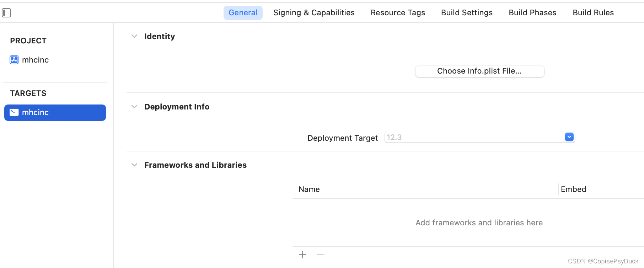Collapse the Deployment Info section

[134, 107]
